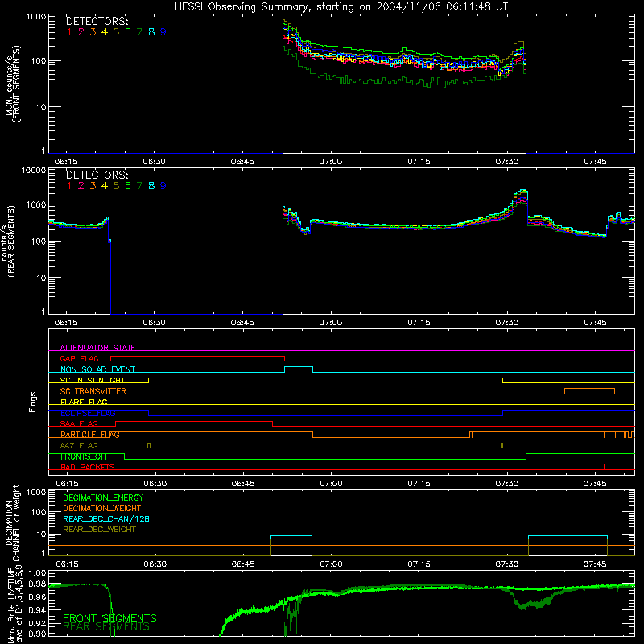Image resolution: width=644 pixels, height=644 pixels.
Task: Click the REAR_DEC_CHAN/128 legend entry
Action: click(x=106, y=519)
